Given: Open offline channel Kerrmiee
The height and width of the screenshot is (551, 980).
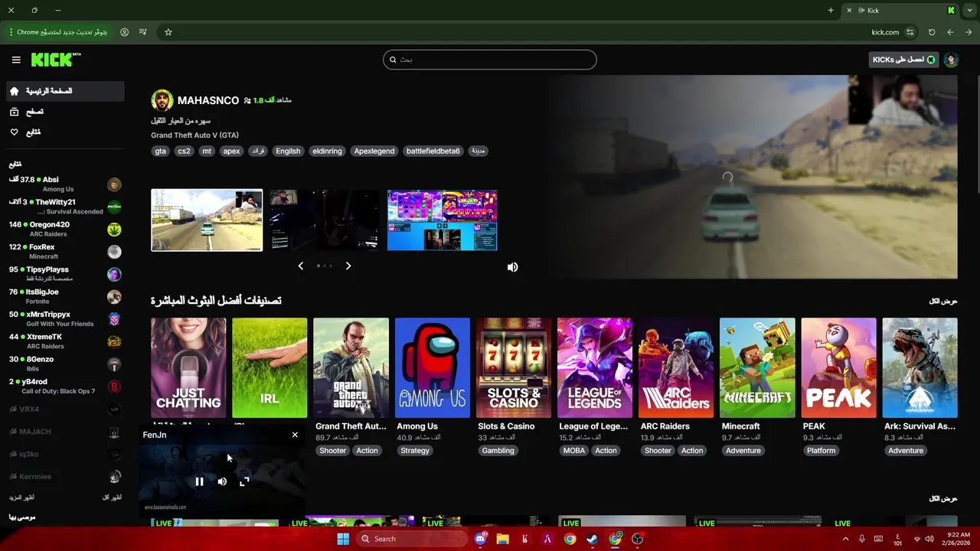Looking at the screenshot, I should (x=64, y=477).
